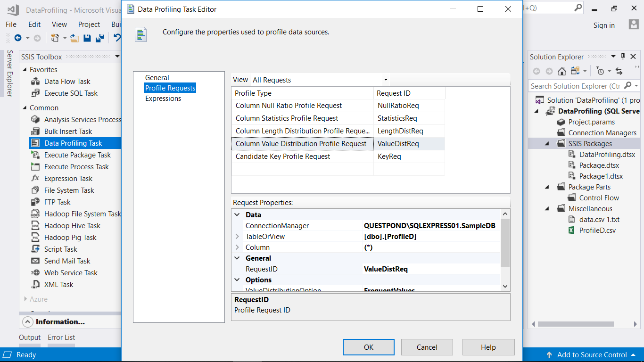Click OK to apply profiling settings
This screenshot has height=362, width=644.
pos(368,347)
